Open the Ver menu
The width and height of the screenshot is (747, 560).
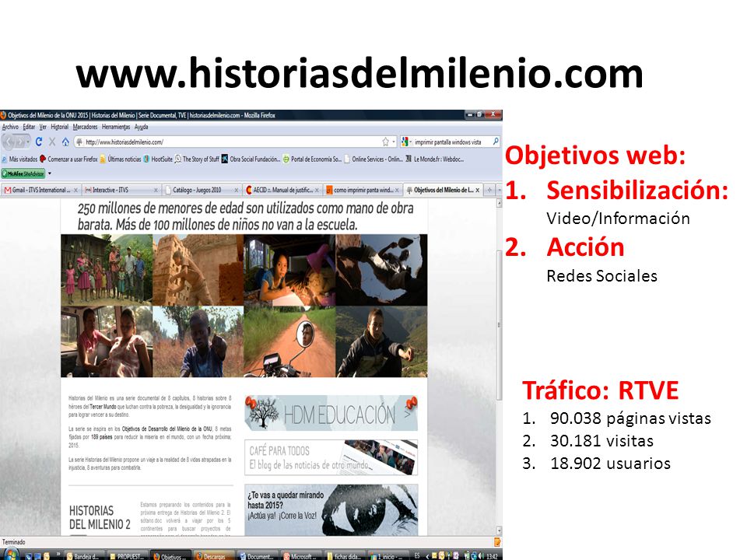pos(43,127)
